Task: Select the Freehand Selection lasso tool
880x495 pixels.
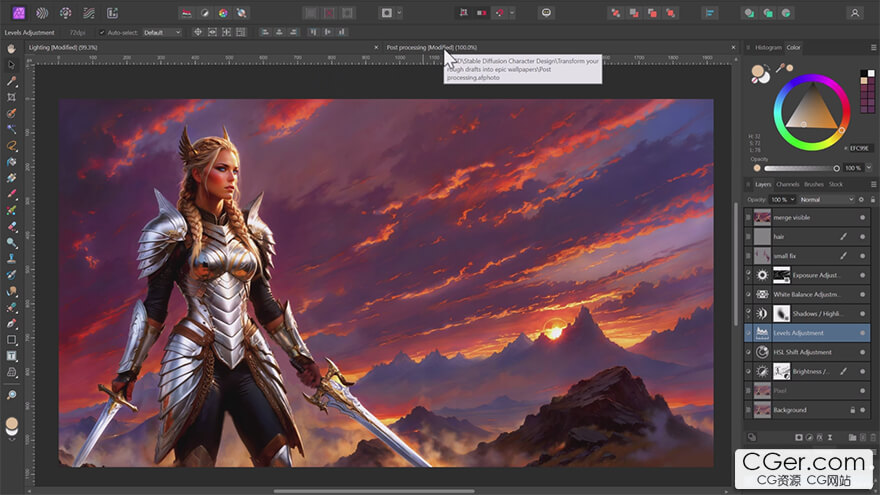Action: 11,146
